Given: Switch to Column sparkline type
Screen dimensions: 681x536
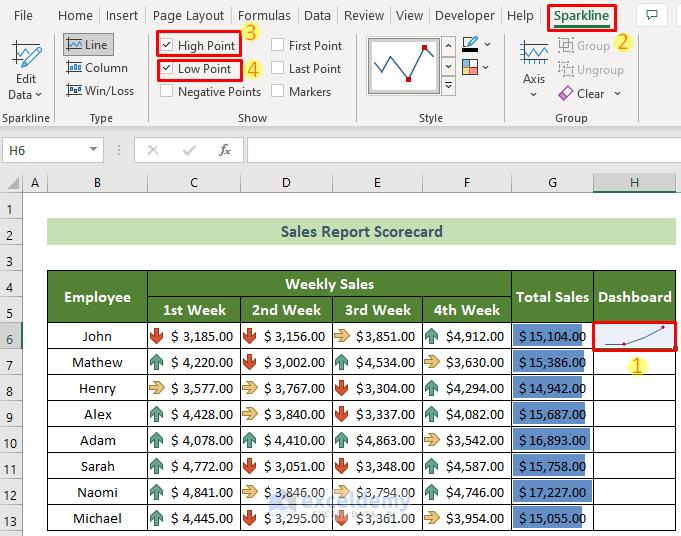Looking at the screenshot, I should tap(97, 68).
